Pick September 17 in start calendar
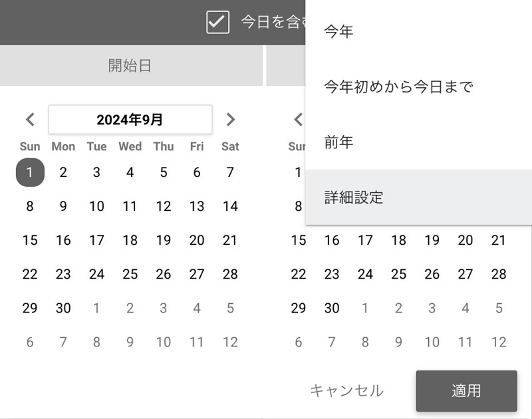 click(x=96, y=240)
